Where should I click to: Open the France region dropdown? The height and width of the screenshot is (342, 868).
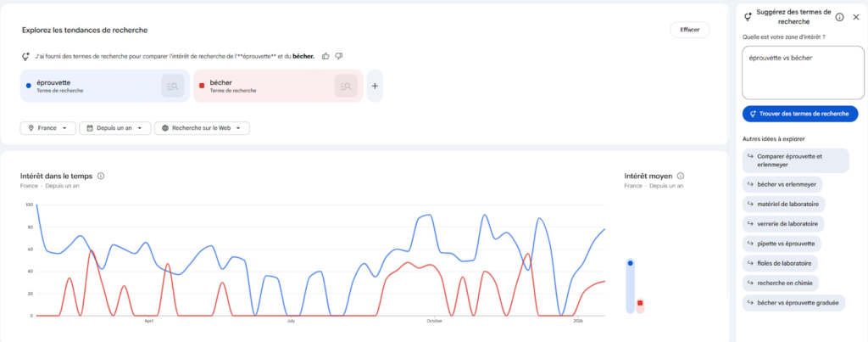pyautogui.click(x=48, y=128)
